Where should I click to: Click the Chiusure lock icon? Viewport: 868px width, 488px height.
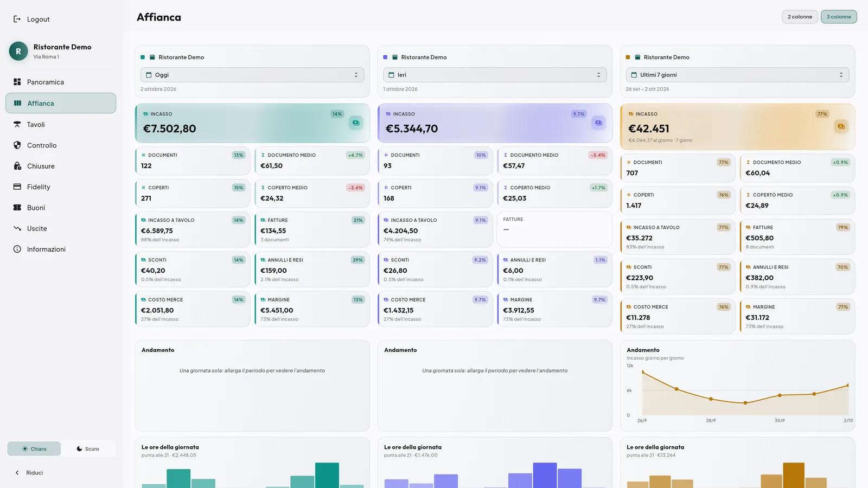coord(17,166)
